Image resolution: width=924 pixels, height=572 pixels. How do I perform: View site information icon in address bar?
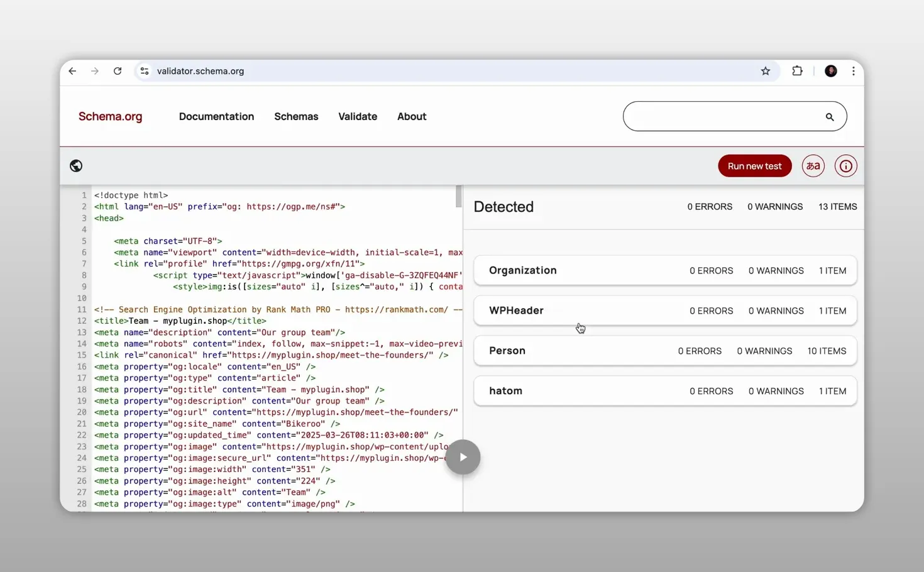pos(145,71)
